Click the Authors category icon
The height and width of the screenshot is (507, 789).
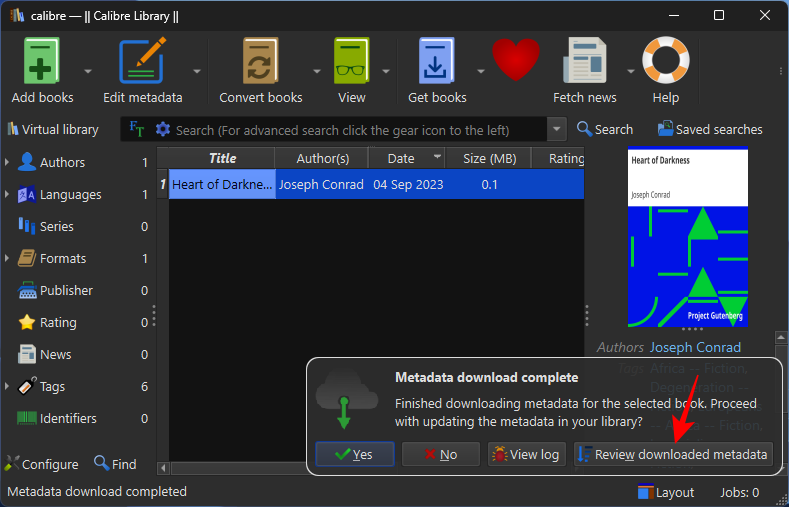pyautogui.click(x=27, y=162)
